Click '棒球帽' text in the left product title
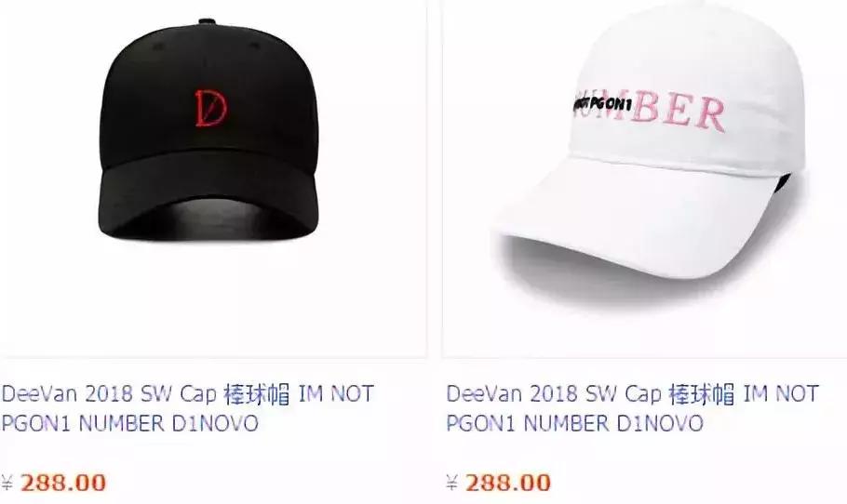This screenshot has height=504, width=847. [257, 394]
